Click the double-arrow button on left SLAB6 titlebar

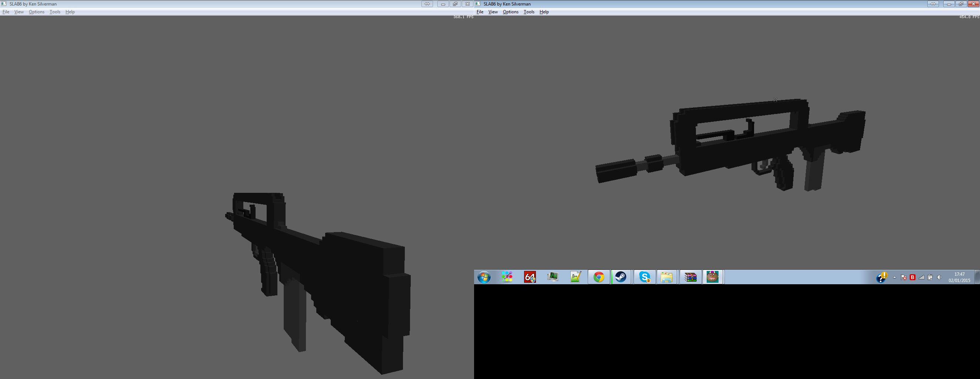click(428, 4)
